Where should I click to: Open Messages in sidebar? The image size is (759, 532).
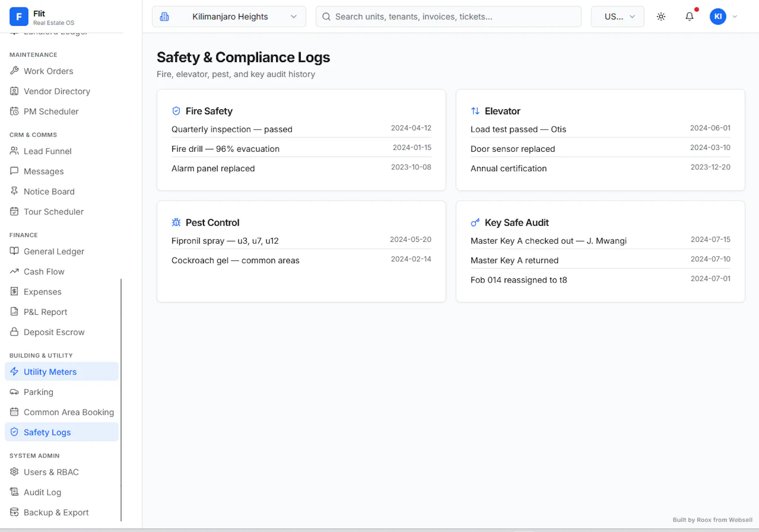62,171
